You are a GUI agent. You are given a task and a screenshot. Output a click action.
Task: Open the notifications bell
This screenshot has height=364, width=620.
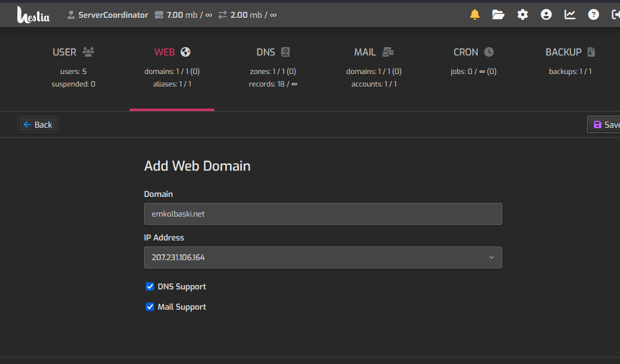[x=475, y=15]
